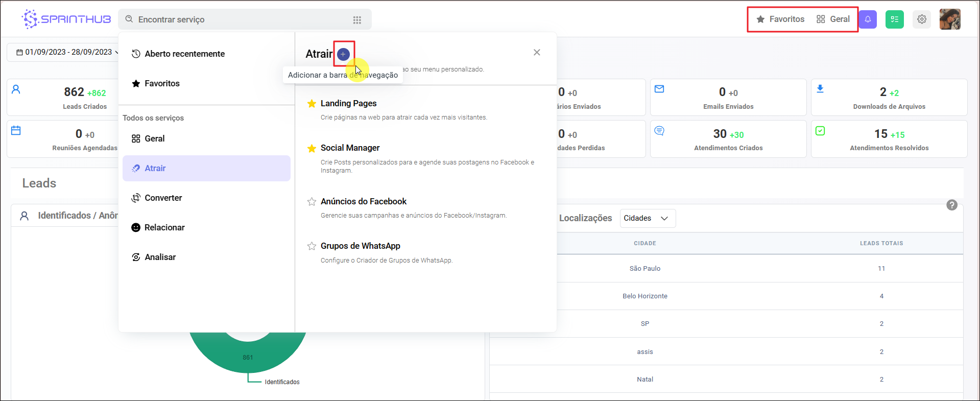980x401 pixels.
Task: Close the services menu panel
Action: click(537, 53)
